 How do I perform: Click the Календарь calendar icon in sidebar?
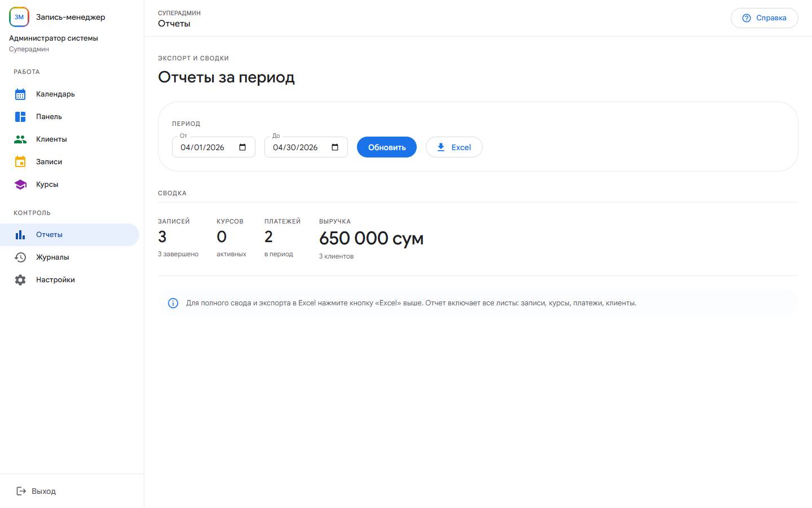click(20, 94)
